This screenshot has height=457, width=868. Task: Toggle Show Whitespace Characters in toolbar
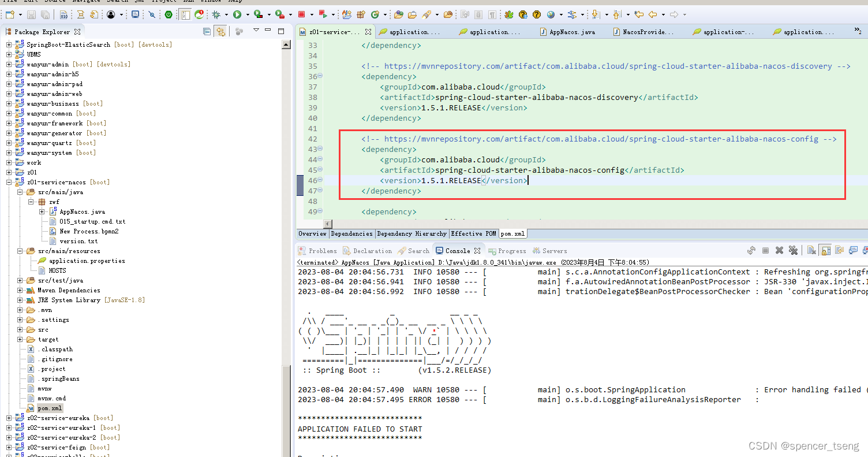click(x=493, y=14)
